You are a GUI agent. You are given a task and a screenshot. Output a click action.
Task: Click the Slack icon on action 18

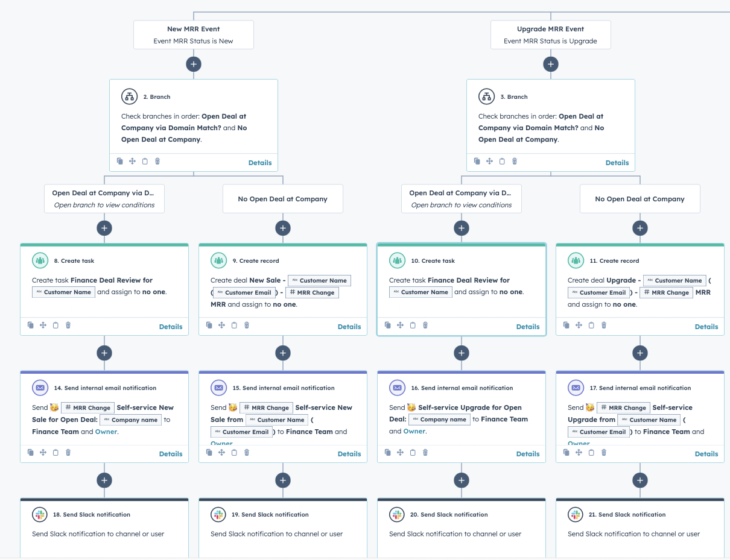[x=40, y=515]
